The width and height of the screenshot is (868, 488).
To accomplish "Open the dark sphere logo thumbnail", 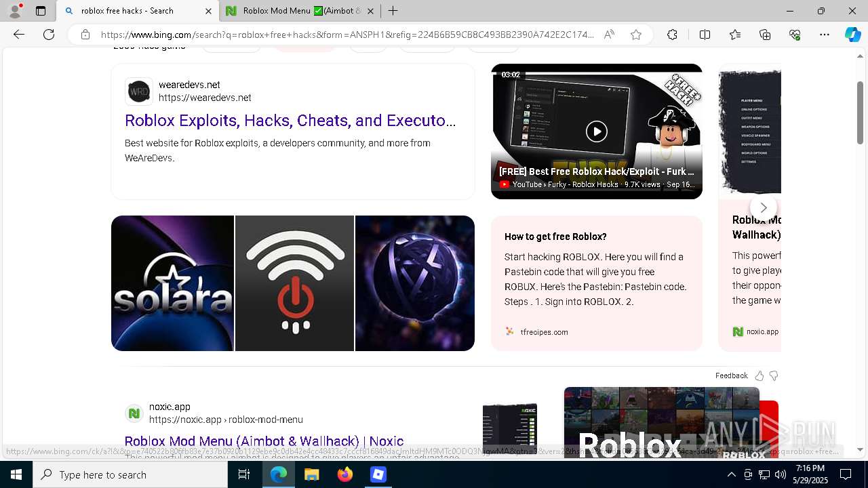I will tap(415, 283).
